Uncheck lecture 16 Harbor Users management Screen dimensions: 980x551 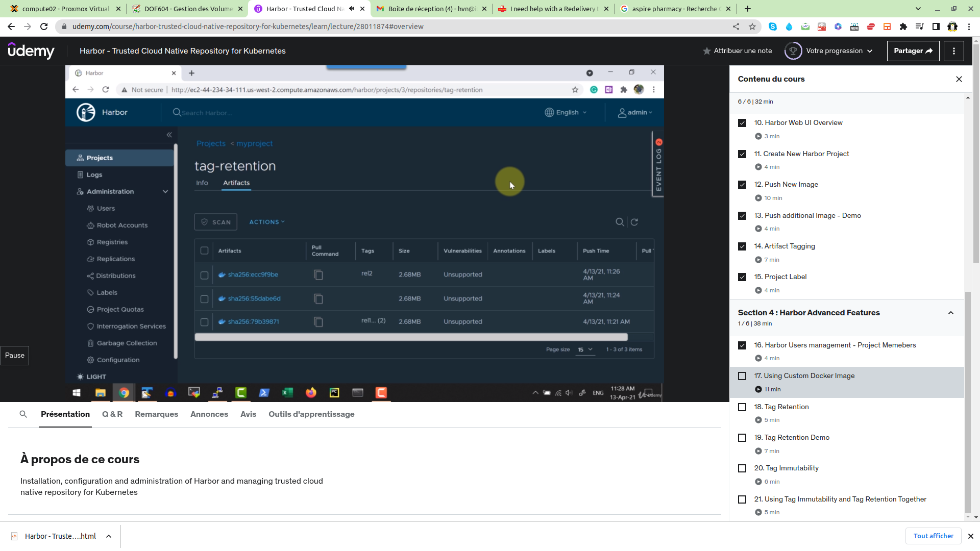point(742,345)
